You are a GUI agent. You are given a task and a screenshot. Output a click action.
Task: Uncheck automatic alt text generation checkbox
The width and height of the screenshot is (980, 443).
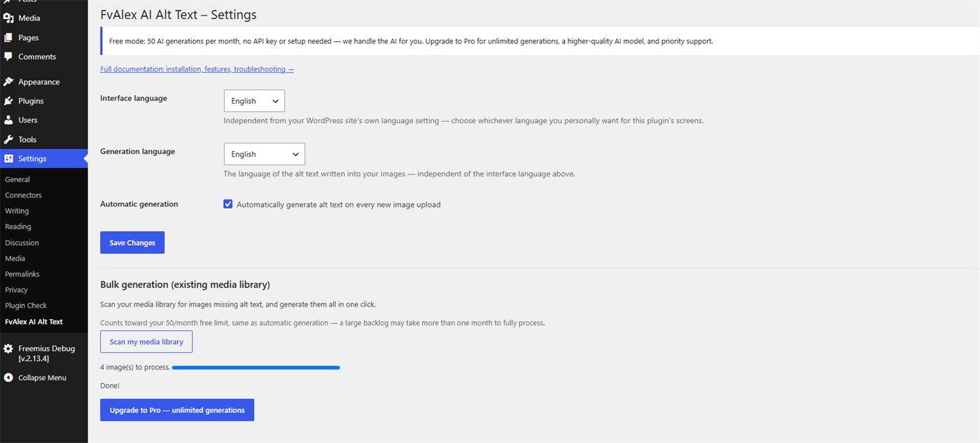click(x=228, y=204)
